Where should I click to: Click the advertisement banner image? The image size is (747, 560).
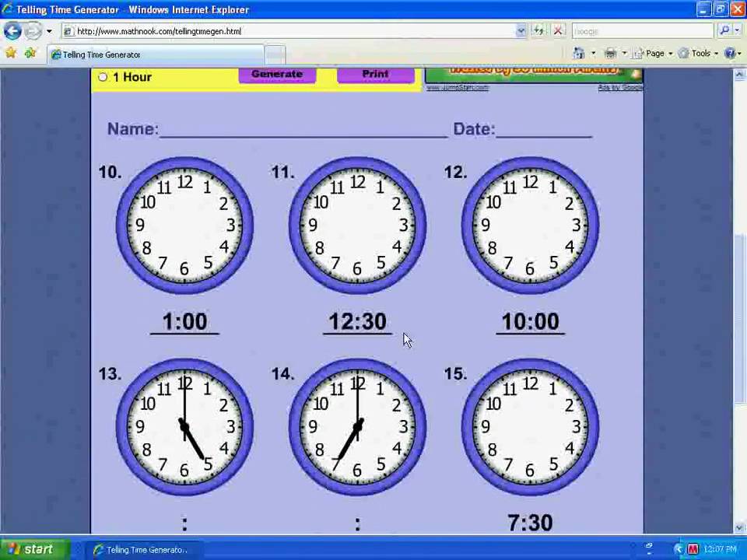[534, 75]
